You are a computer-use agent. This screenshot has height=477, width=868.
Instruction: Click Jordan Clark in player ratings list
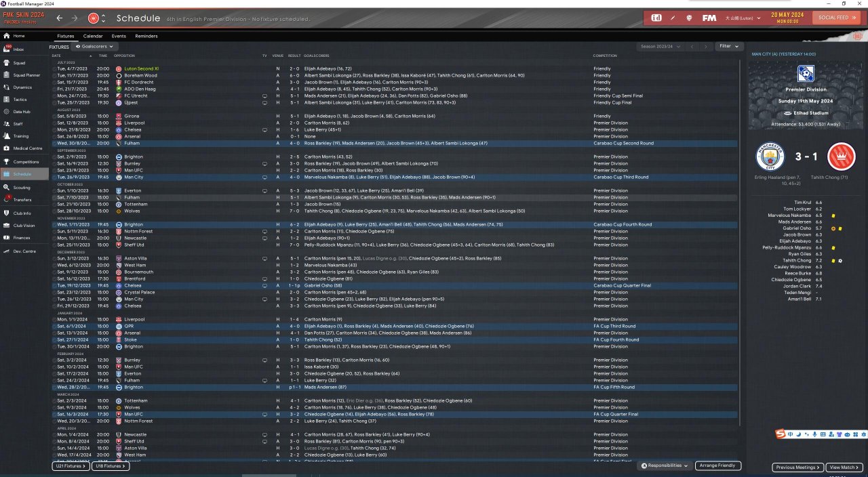[800, 286]
